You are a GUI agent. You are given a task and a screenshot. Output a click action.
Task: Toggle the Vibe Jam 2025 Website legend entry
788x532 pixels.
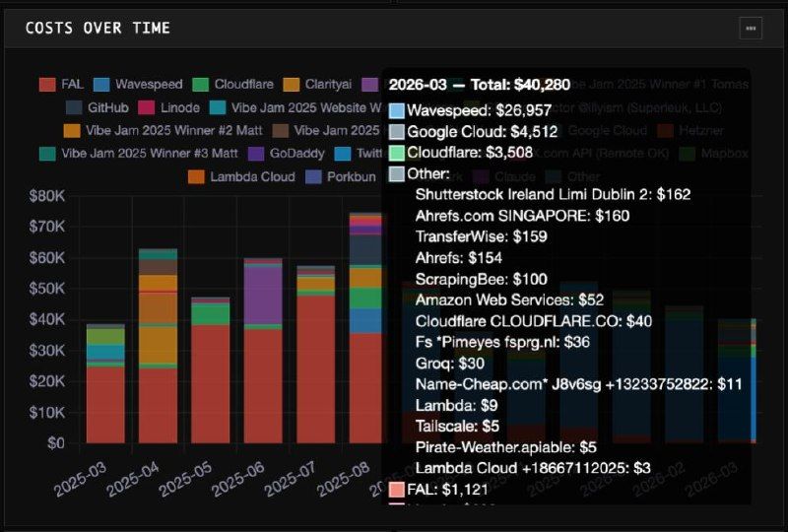tap(295, 107)
